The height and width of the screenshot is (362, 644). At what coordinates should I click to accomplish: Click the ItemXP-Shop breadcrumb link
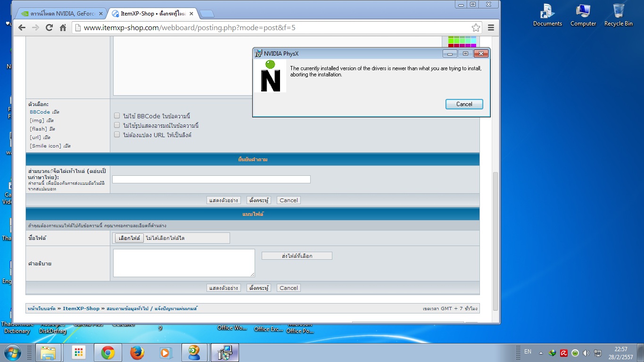81,309
